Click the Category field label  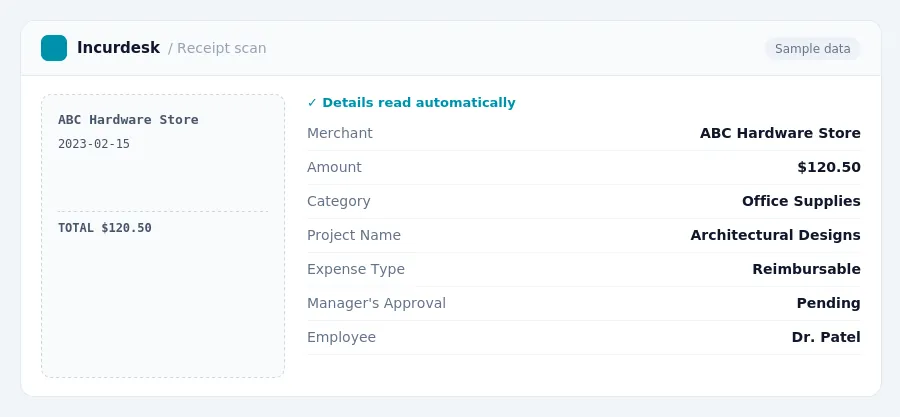click(x=339, y=201)
